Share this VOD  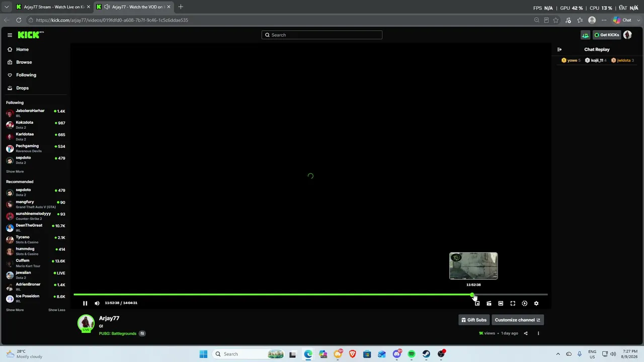526,333
